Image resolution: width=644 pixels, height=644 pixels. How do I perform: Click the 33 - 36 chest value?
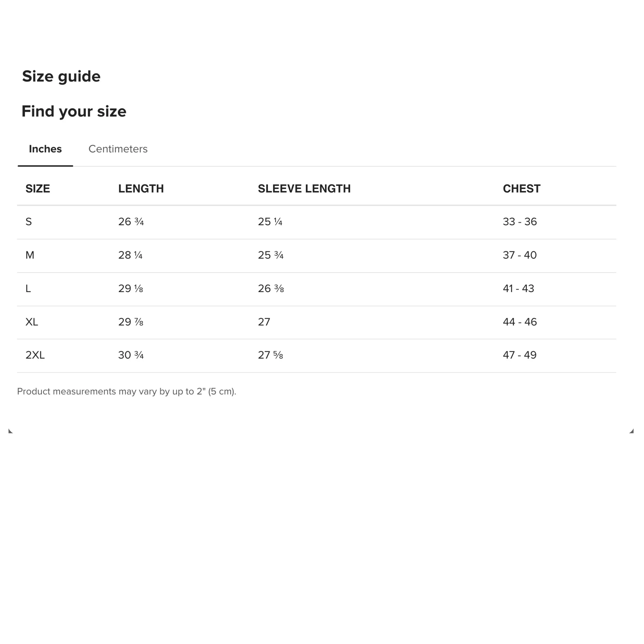520,222
